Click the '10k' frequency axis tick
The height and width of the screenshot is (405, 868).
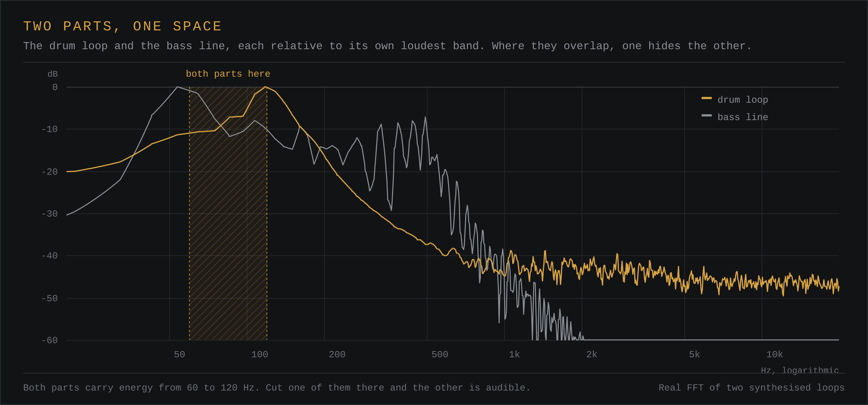pyautogui.click(x=775, y=354)
